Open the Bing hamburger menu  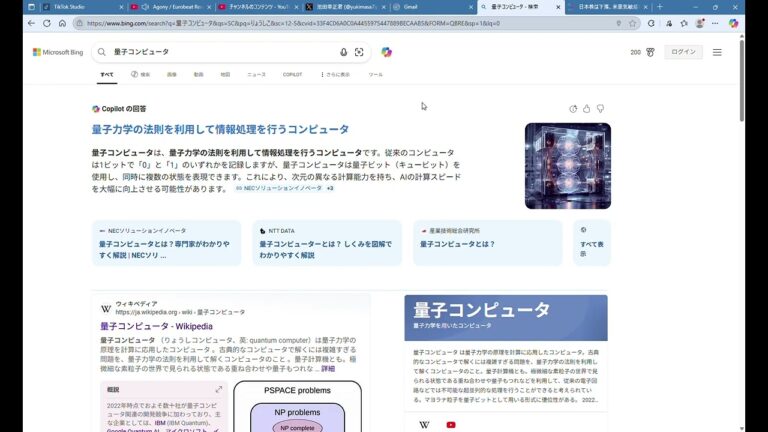[717, 52]
